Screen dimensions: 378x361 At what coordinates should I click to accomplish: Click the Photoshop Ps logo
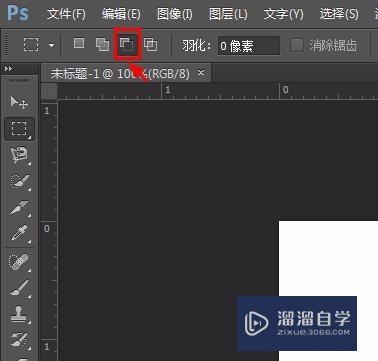pyautogui.click(x=18, y=13)
